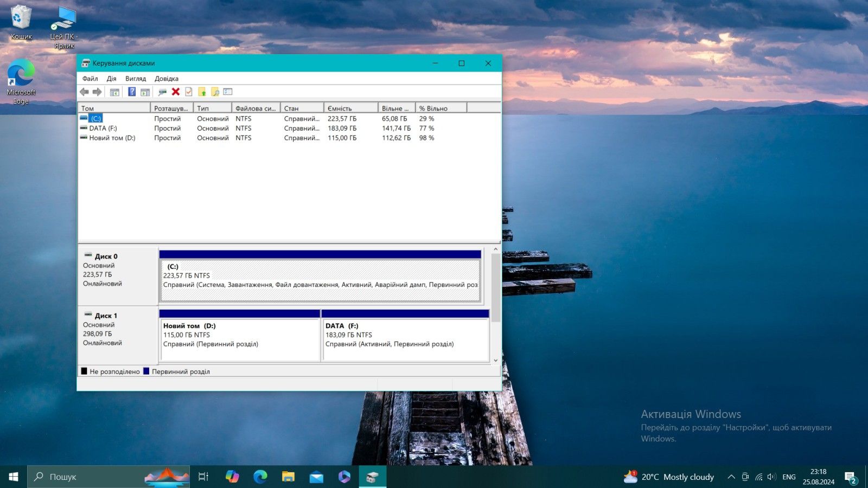Click the folder with magnifier toolbar icon
The width and height of the screenshot is (868, 488).
coord(215,92)
